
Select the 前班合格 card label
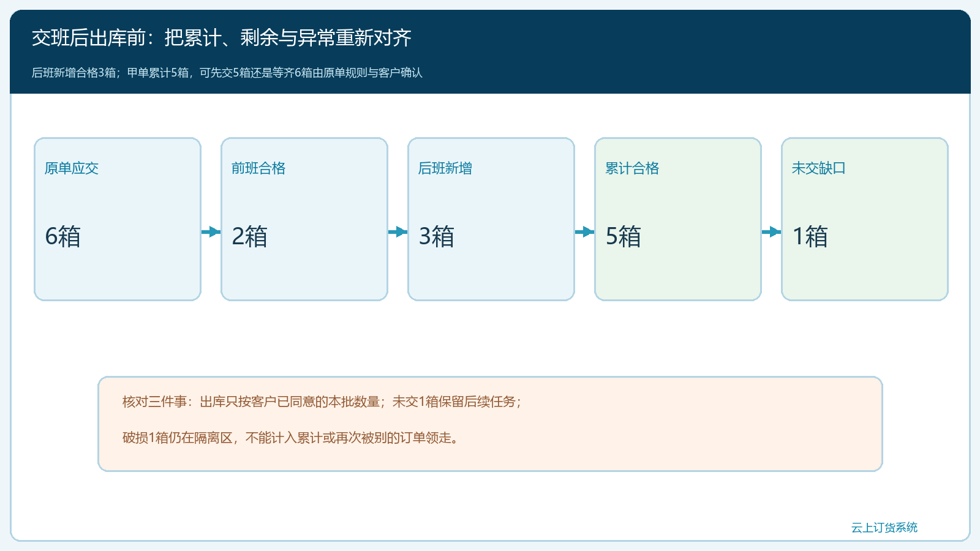258,168
